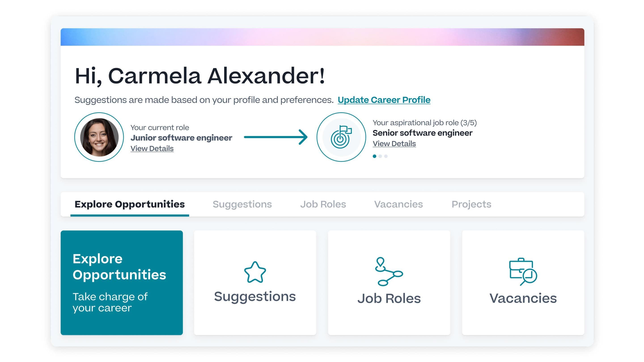Click the Job Roles path icon

point(389,271)
